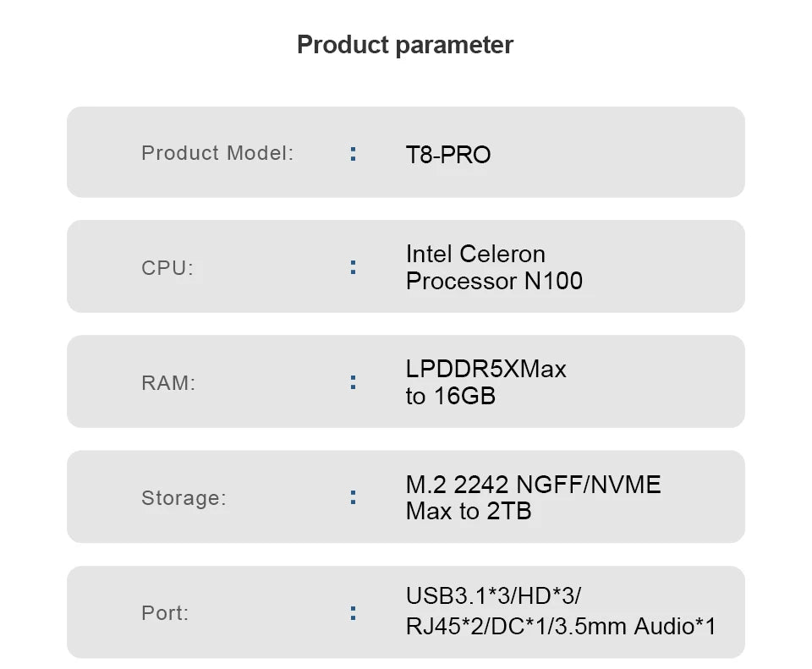
Task: Click the CPU label
Action: click(167, 268)
